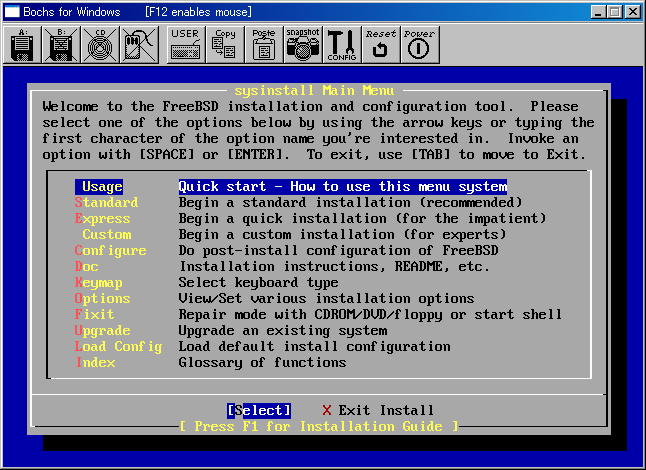This screenshot has height=470, width=646.
Task: Select the Options menu entry
Action: pos(102,299)
